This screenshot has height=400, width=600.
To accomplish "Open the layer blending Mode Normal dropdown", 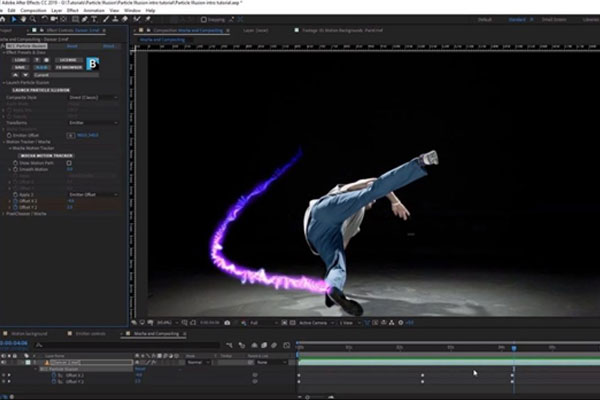I will [198, 362].
